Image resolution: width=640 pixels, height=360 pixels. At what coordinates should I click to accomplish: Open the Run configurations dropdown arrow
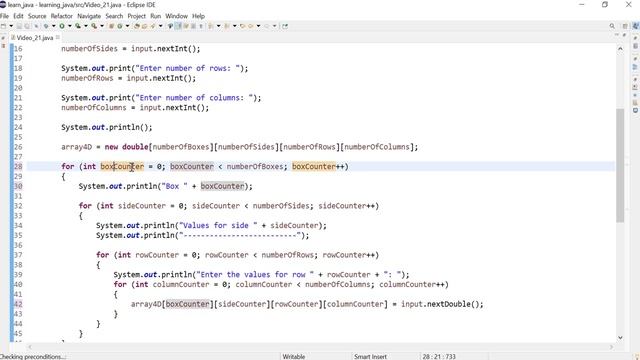coord(70,26)
